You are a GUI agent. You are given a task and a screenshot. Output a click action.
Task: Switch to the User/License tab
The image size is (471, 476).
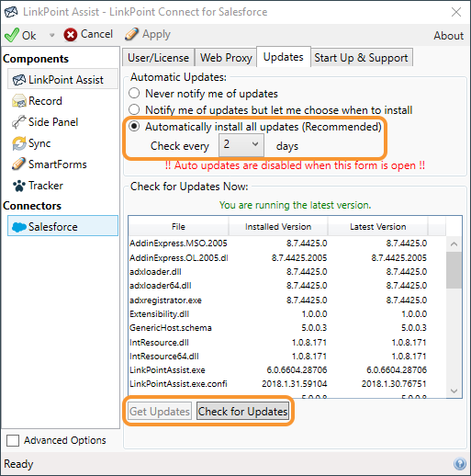point(158,58)
